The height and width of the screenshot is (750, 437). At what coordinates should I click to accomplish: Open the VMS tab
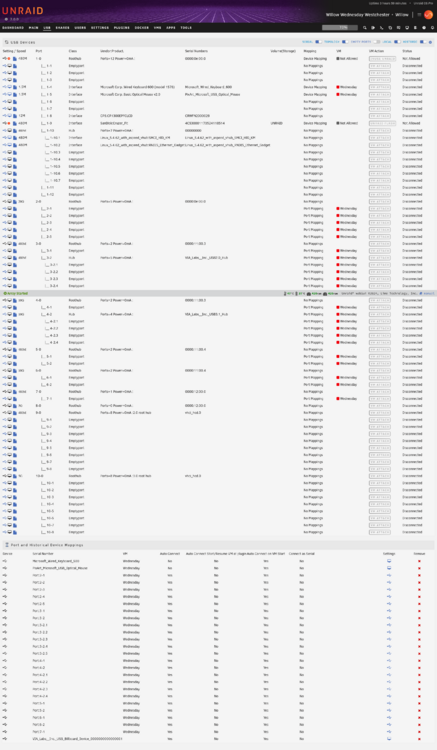[x=157, y=28]
